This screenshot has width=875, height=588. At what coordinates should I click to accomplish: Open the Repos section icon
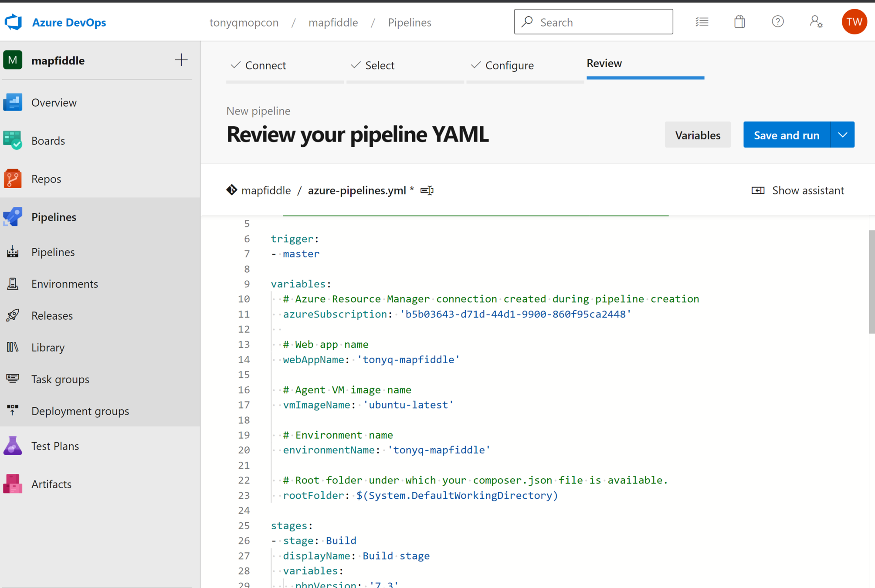(13, 179)
